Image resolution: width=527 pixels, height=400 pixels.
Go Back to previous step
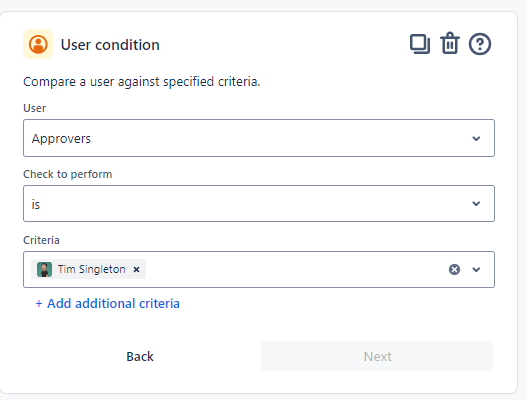140,356
